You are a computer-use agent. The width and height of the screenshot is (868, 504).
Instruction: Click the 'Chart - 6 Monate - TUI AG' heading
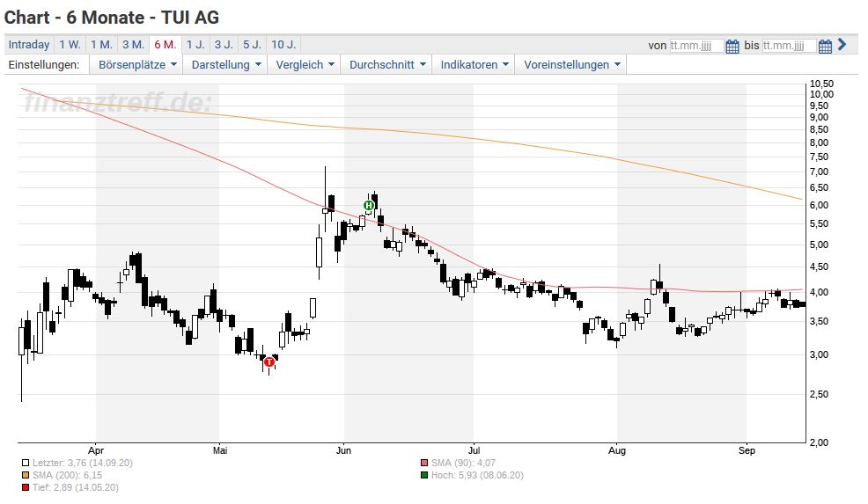point(111,18)
